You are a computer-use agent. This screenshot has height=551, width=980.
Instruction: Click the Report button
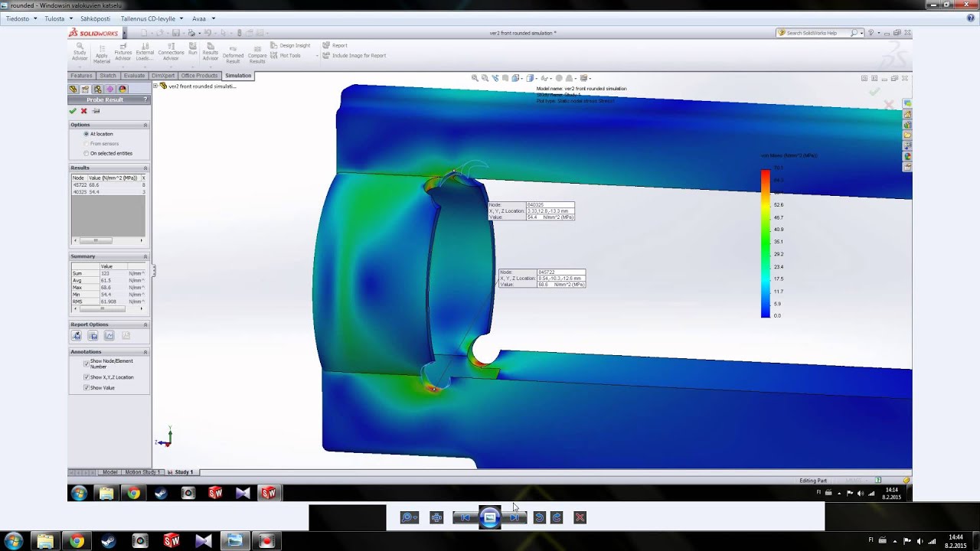(x=335, y=46)
